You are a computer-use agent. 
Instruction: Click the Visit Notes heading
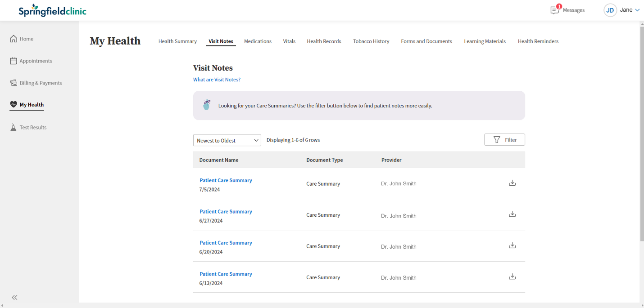tap(213, 68)
